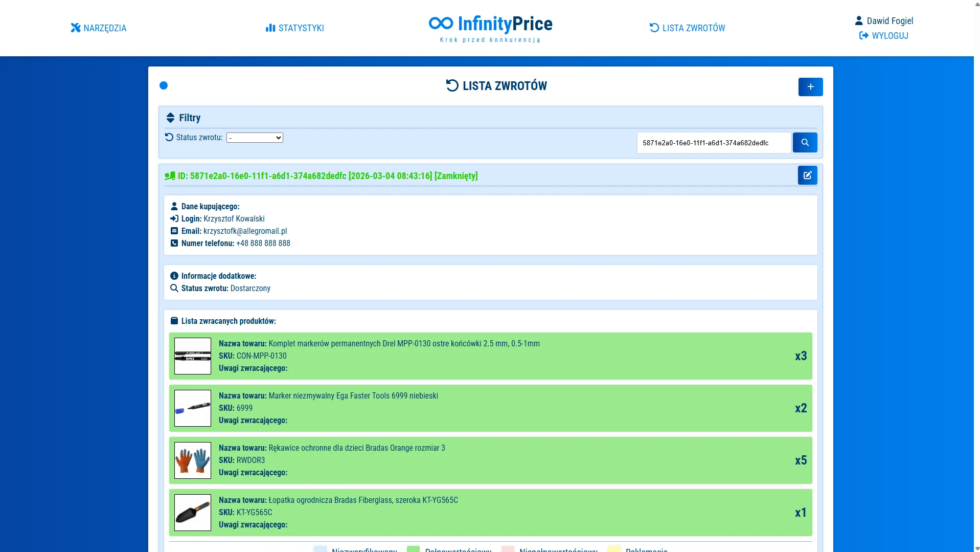Click the Drel markers product thumbnail
This screenshot has width=980, height=552.
tap(193, 356)
